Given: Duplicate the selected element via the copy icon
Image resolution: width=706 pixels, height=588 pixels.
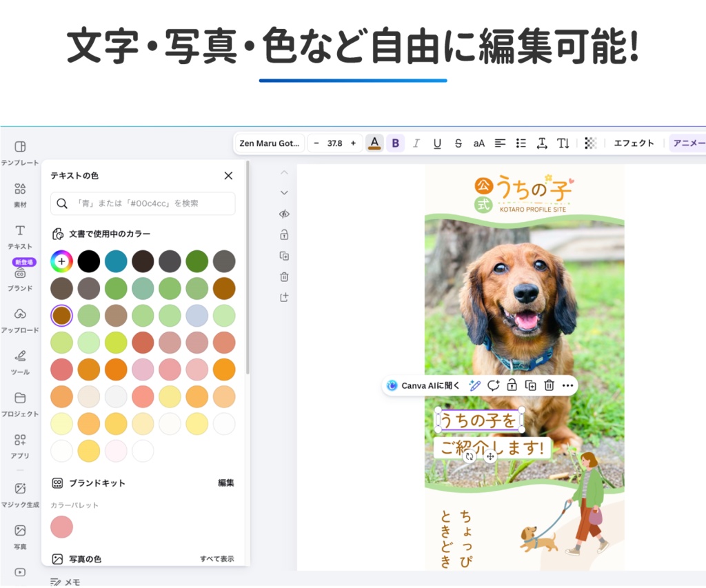Looking at the screenshot, I should coord(530,385).
